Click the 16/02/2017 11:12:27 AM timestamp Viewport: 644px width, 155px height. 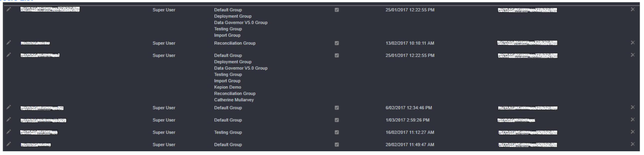[410, 132]
